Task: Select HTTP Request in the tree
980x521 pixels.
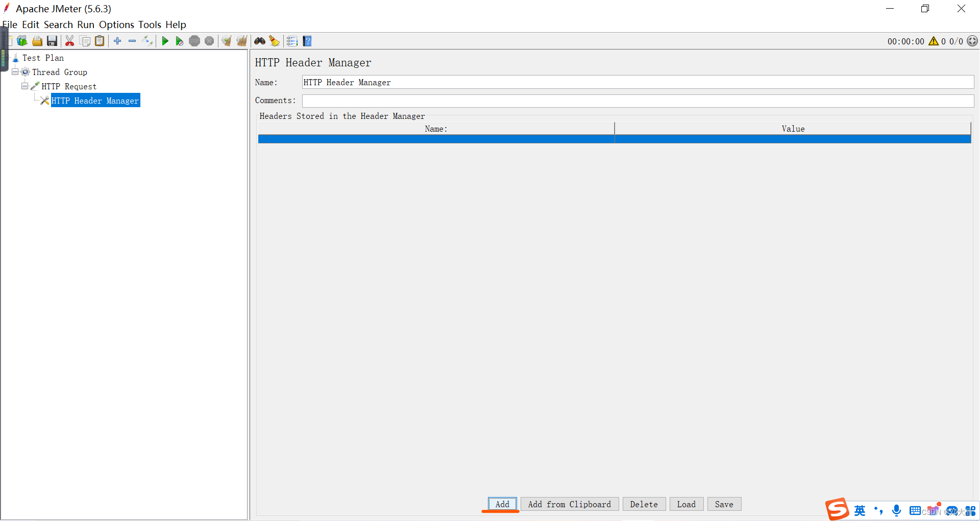Action: click(x=69, y=86)
